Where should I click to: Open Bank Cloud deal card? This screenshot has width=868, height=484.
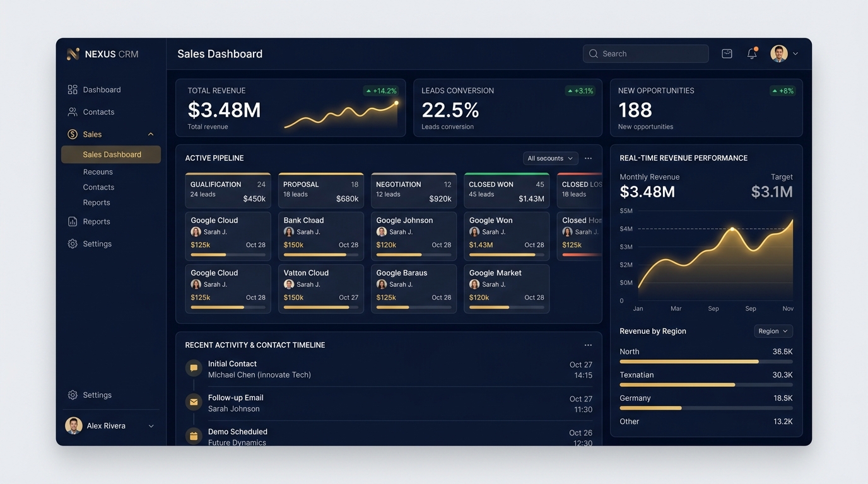[x=320, y=236]
